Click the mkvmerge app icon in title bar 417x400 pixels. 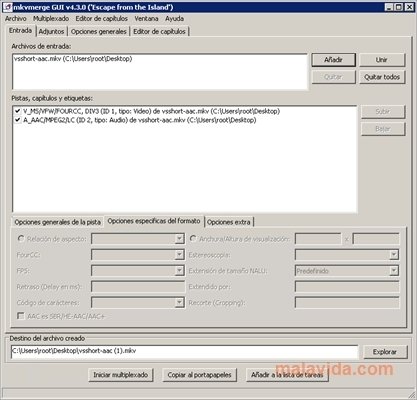coord(8,7)
